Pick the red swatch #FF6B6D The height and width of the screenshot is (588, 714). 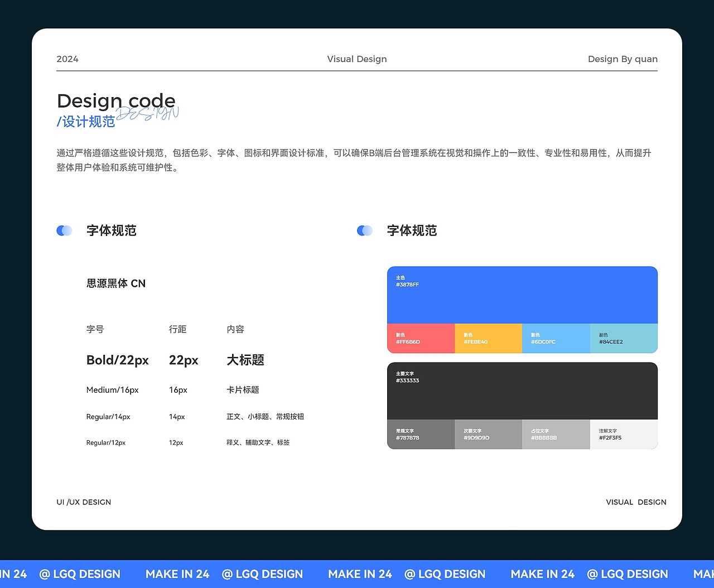421,338
